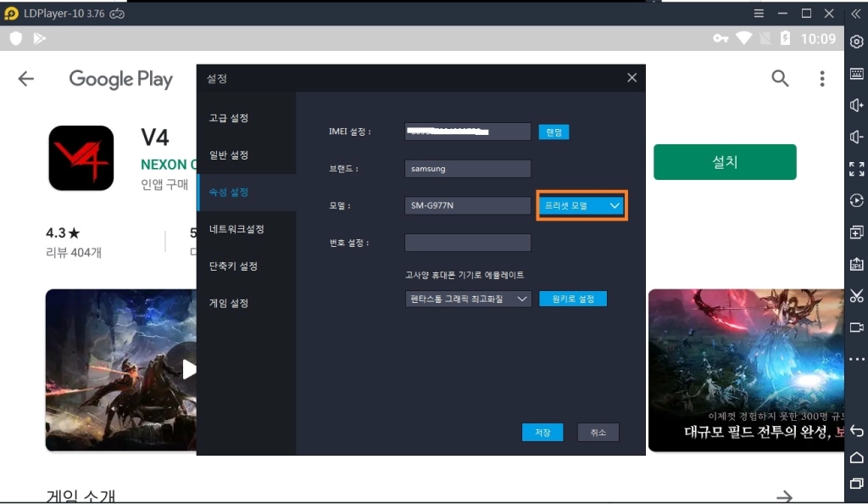Image resolution: width=868 pixels, height=504 pixels.
Task: Click the install APK sidebar icon
Action: click(x=856, y=264)
